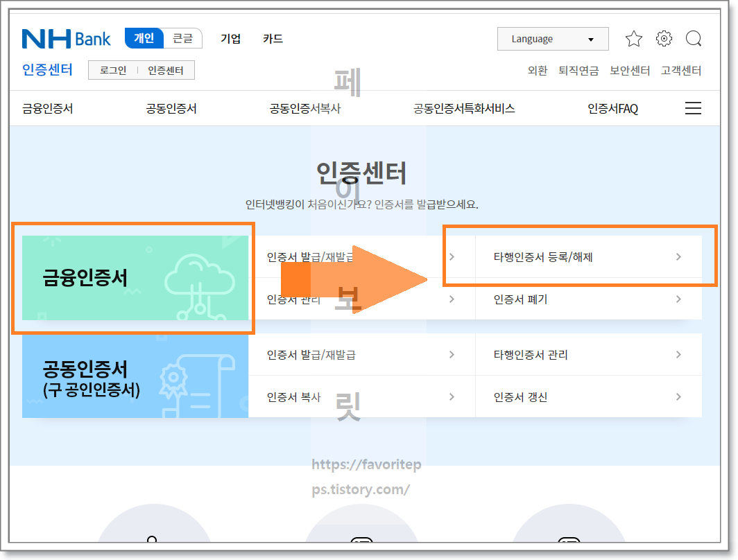Image resolution: width=738 pixels, height=560 pixels.
Task: Select 개인 mode toggle
Action: (x=144, y=38)
